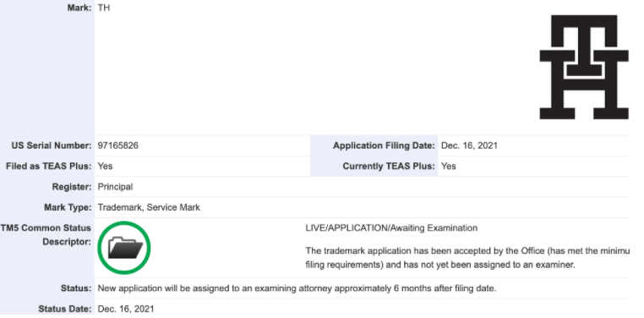The height and width of the screenshot is (318, 644).
Task: Click the Register label
Action: tap(72, 187)
